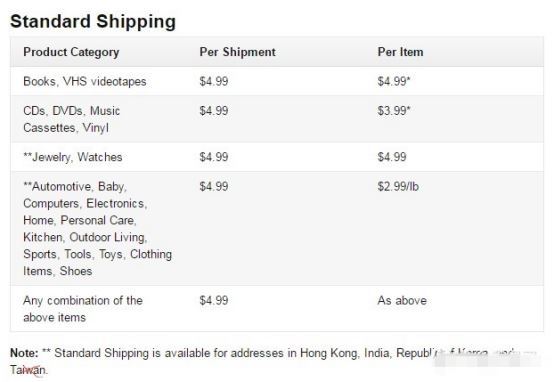Select Any combination of the above items
Screen dimensions: 554x382
pos(83,309)
